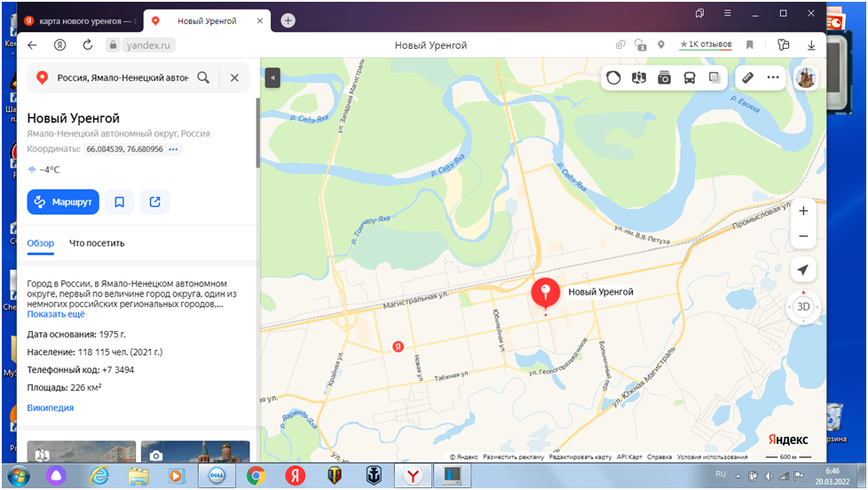Click the tray volume speaker icon
This screenshot has height=490, width=868.
(x=769, y=476)
